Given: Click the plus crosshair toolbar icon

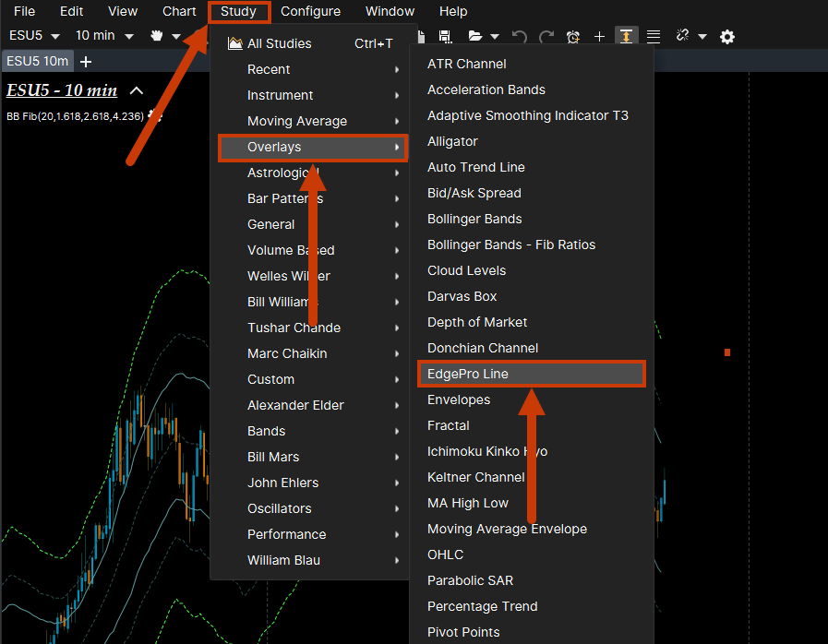Looking at the screenshot, I should coord(599,36).
